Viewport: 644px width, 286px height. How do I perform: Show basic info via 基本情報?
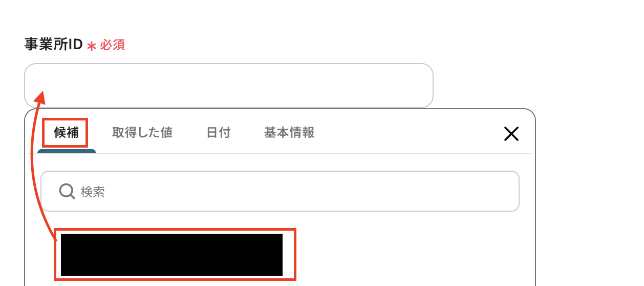289,133
